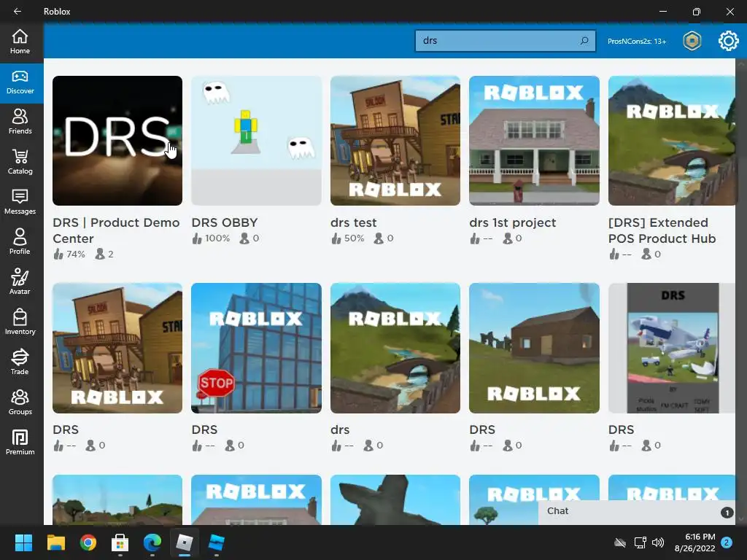The height and width of the screenshot is (560, 747).
Task: Expand the Chat panel
Action: pos(636,513)
